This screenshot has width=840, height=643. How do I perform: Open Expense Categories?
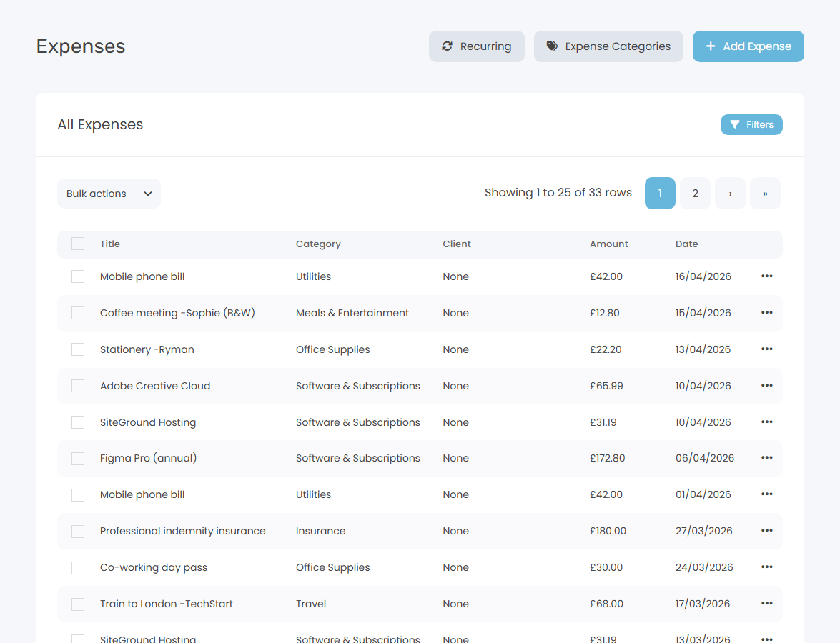point(608,46)
